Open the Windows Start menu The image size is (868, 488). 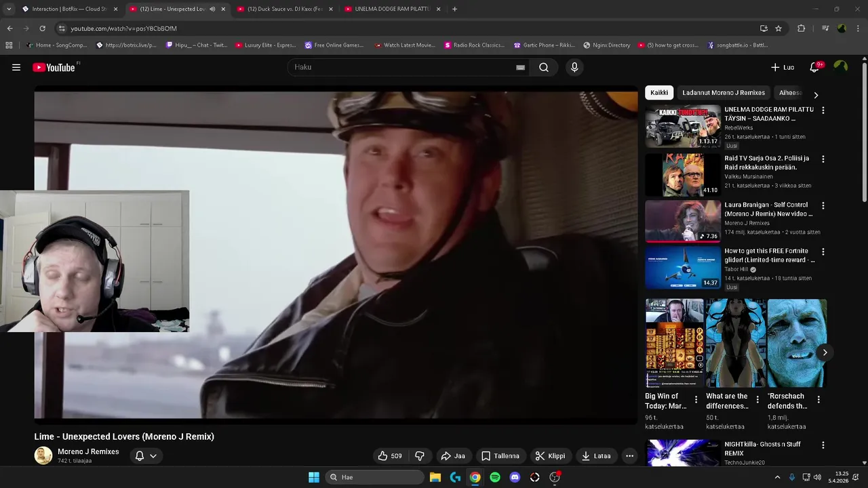(x=314, y=477)
